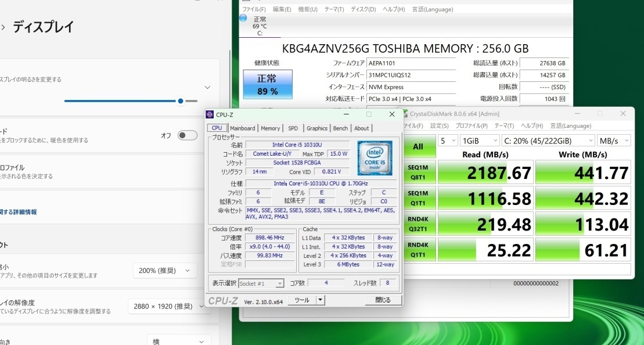The height and width of the screenshot is (345, 644).
Task: Click the CrystalDiskMark title bar icon
Action: [404, 114]
